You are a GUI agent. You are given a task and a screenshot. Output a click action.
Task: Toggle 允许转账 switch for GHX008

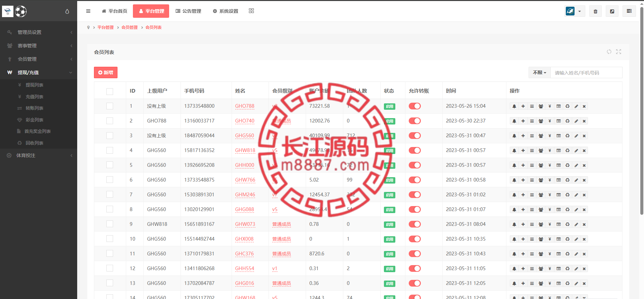tap(415, 239)
